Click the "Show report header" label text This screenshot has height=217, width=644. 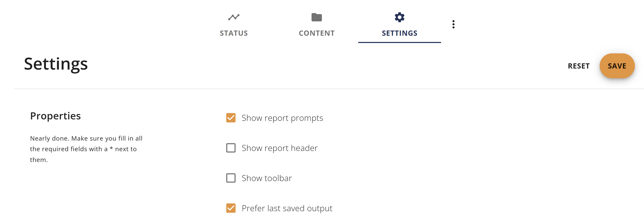point(279,148)
